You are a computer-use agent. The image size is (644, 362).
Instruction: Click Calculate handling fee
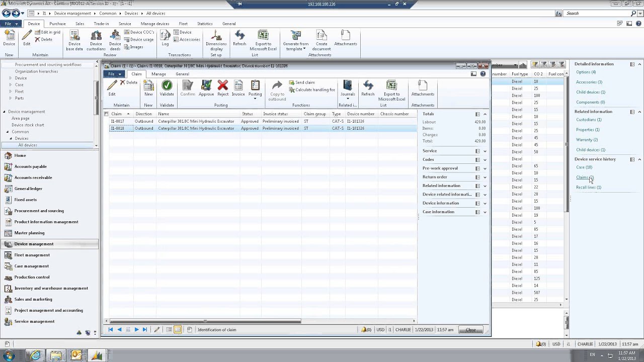click(312, 90)
